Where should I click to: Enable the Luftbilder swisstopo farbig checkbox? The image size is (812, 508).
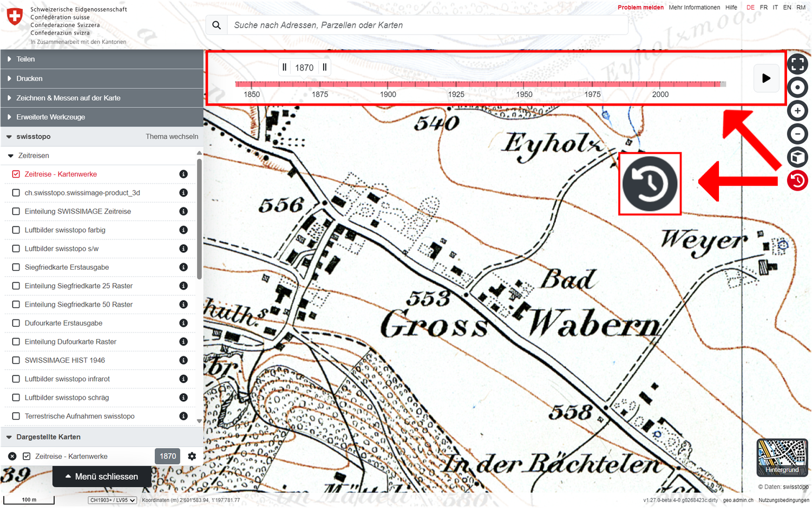[x=16, y=230]
